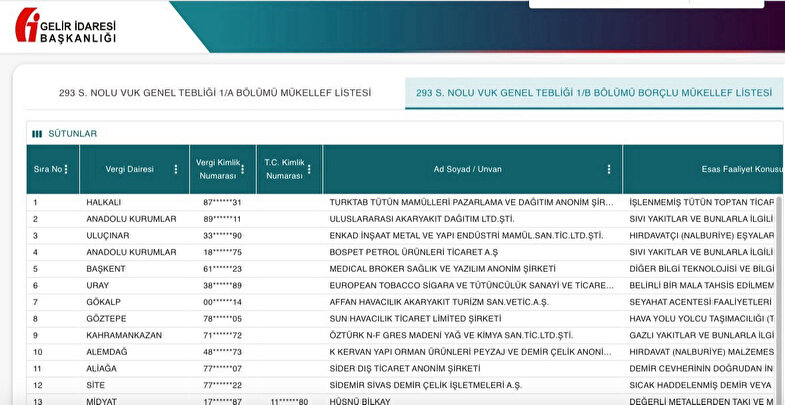Select the HALKALI tax office cell
This screenshot has height=405, width=785.
pos(104,203)
